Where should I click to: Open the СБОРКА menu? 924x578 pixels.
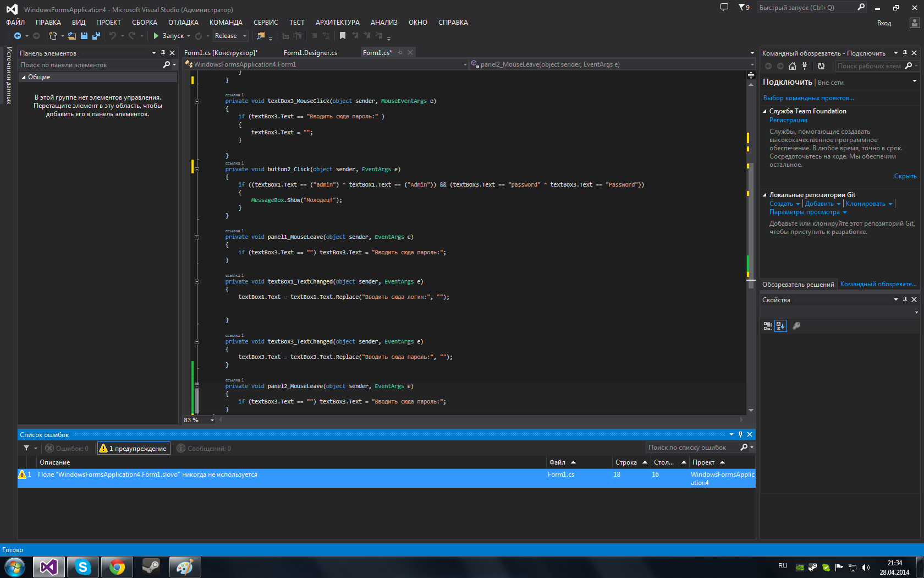point(144,23)
